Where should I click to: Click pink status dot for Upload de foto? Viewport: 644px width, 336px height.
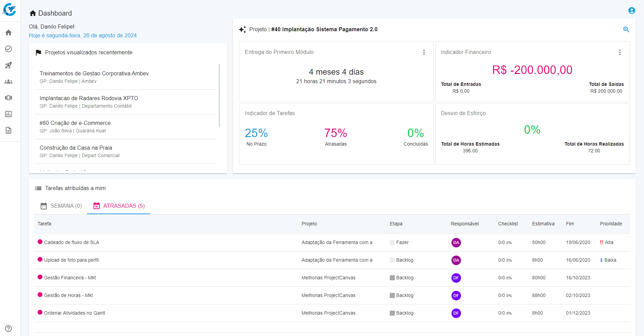pyautogui.click(x=40, y=260)
